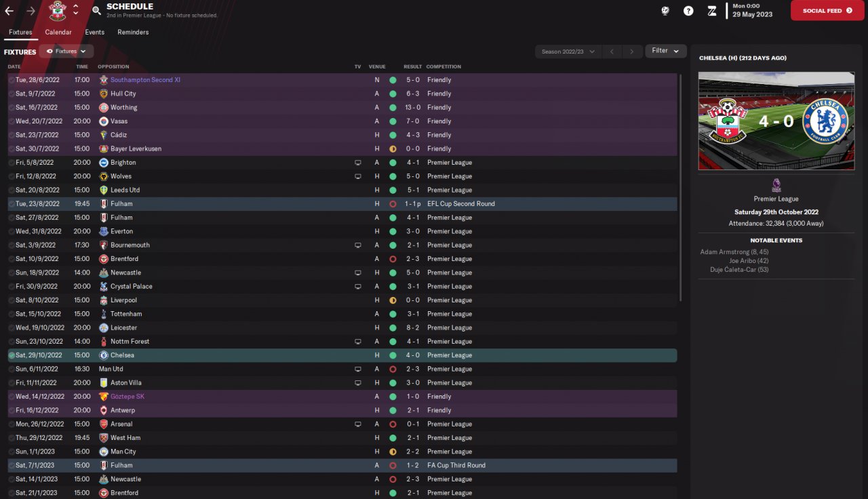Click the TV icon on Brighton fixture
The image size is (868, 499).
point(357,163)
